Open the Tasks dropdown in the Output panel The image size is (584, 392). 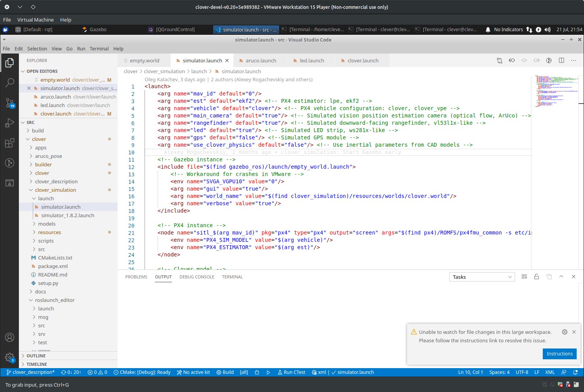tap(481, 276)
